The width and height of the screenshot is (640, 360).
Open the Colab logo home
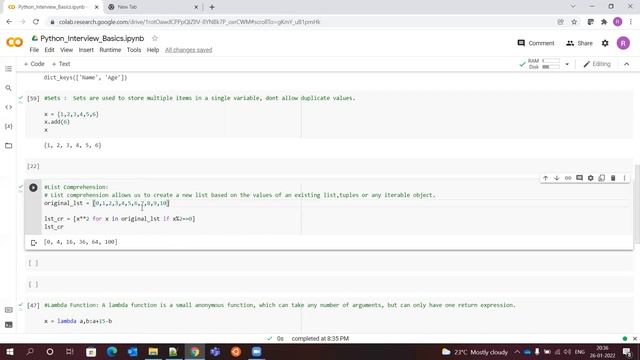(x=14, y=42)
